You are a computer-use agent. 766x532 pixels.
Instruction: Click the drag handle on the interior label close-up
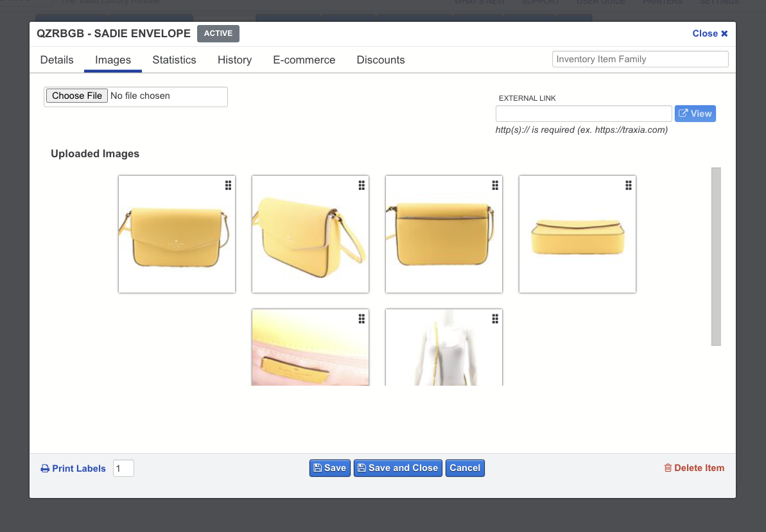click(361, 318)
